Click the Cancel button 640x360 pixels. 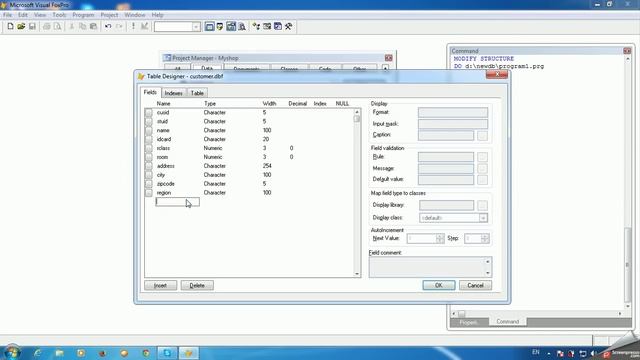[476, 285]
